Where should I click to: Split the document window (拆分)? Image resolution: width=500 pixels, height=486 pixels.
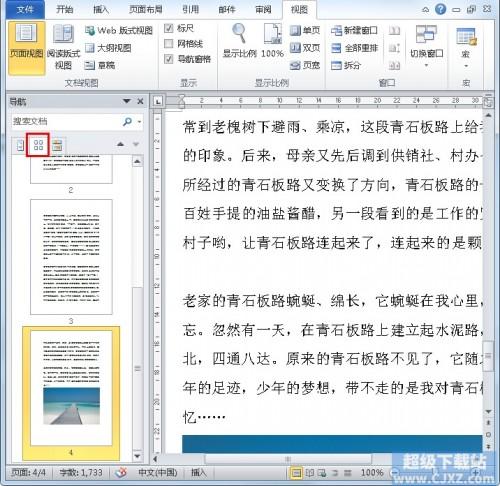pos(346,65)
